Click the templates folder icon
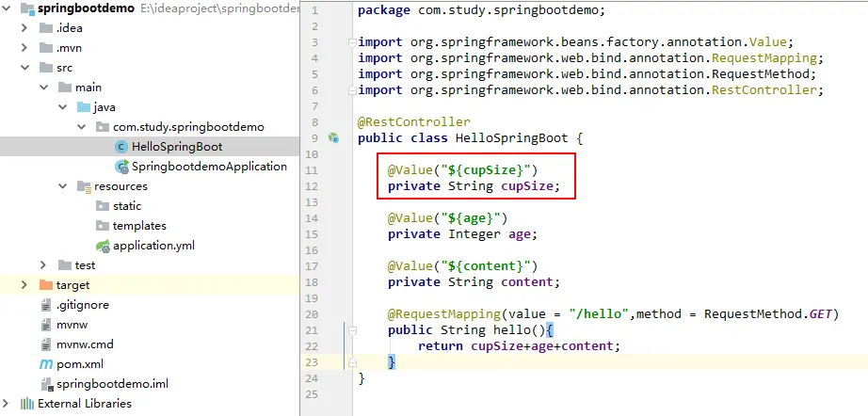 103,226
